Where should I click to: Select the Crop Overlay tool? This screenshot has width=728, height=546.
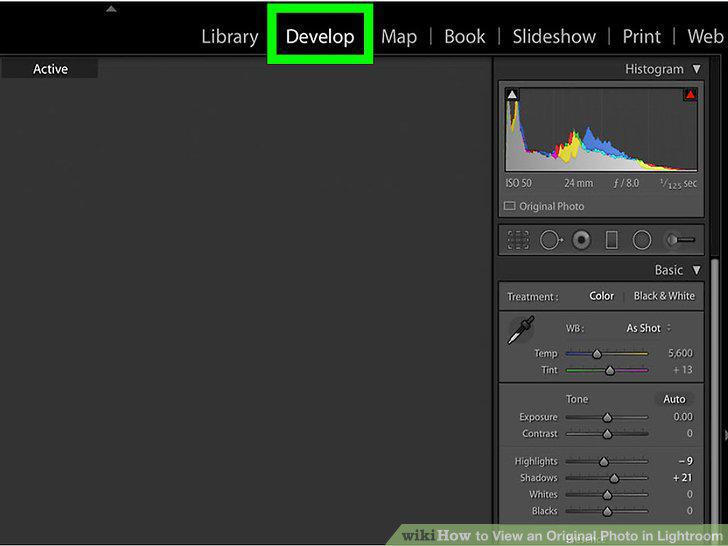pos(518,240)
